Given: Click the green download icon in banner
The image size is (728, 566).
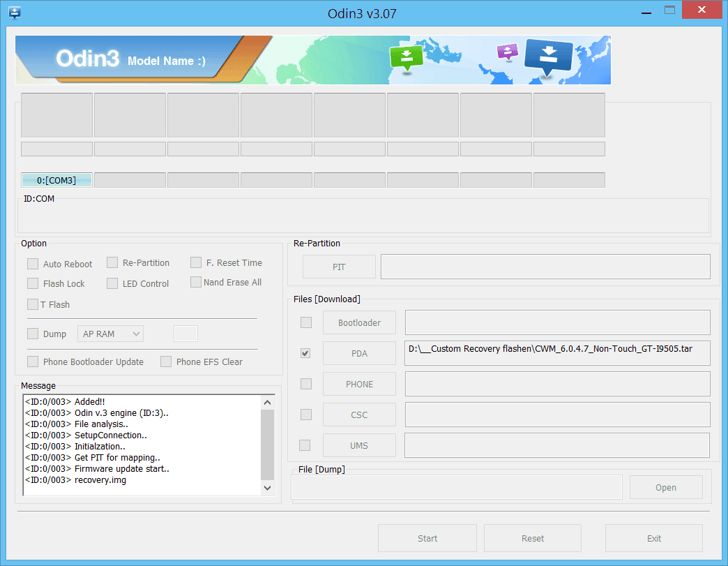Looking at the screenshot, I should click(x=407, y=58).
